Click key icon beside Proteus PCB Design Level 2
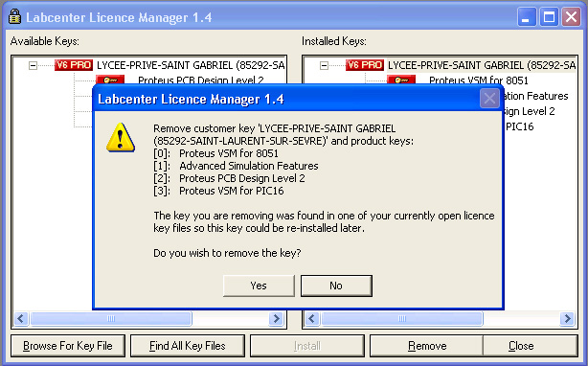The image size is (588, 366). (110, 80)
